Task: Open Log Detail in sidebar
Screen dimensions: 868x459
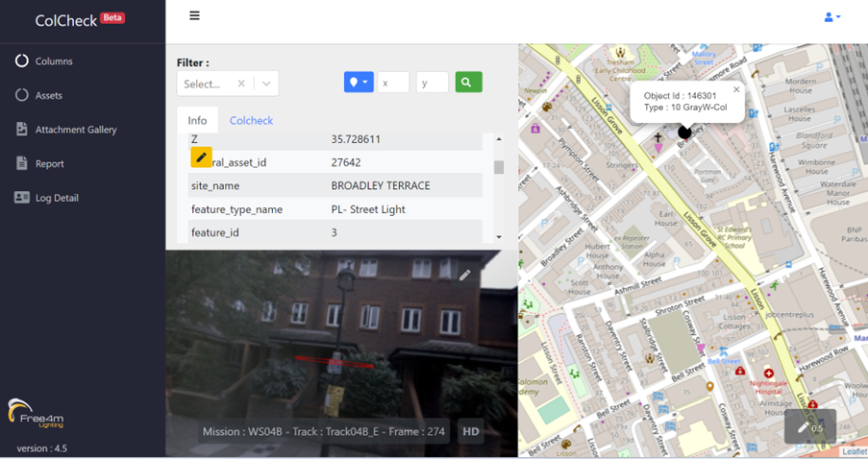Action: coord(57,198)
